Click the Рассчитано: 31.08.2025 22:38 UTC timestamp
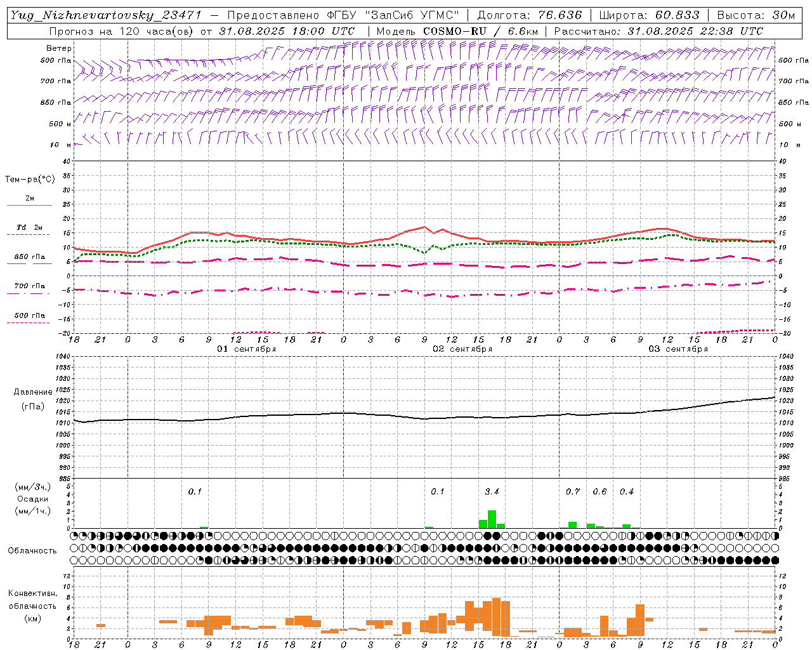The width and height of the screenshot is (812, 650). point(658,31)
